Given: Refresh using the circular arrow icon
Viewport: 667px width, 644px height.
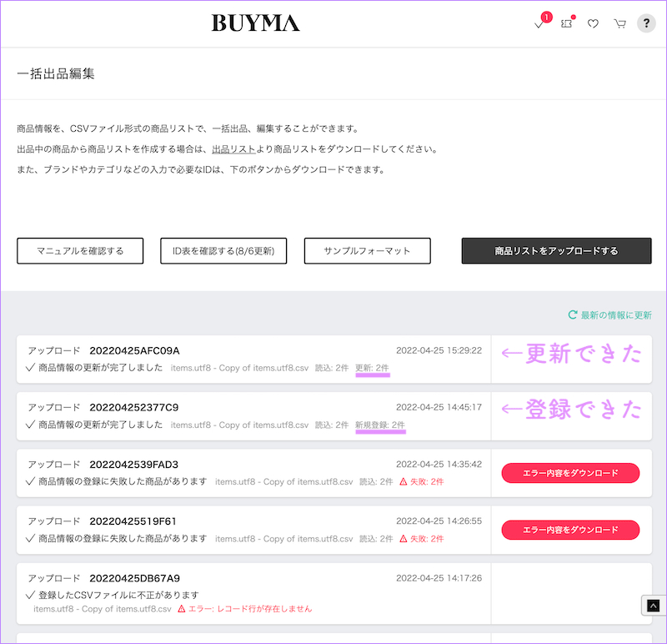Looking at the screenshot, I should (x=572, y=315).
